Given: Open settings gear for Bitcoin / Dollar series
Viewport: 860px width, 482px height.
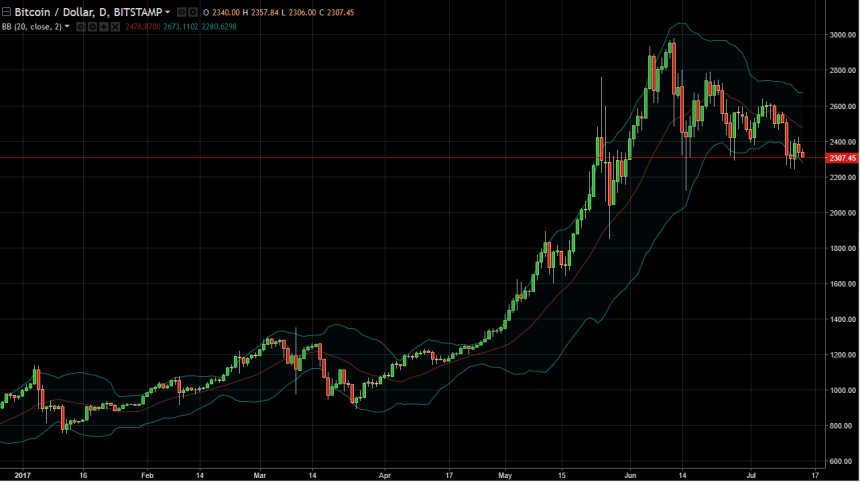Looking at the screenshot, I should [x=193, y=12].
